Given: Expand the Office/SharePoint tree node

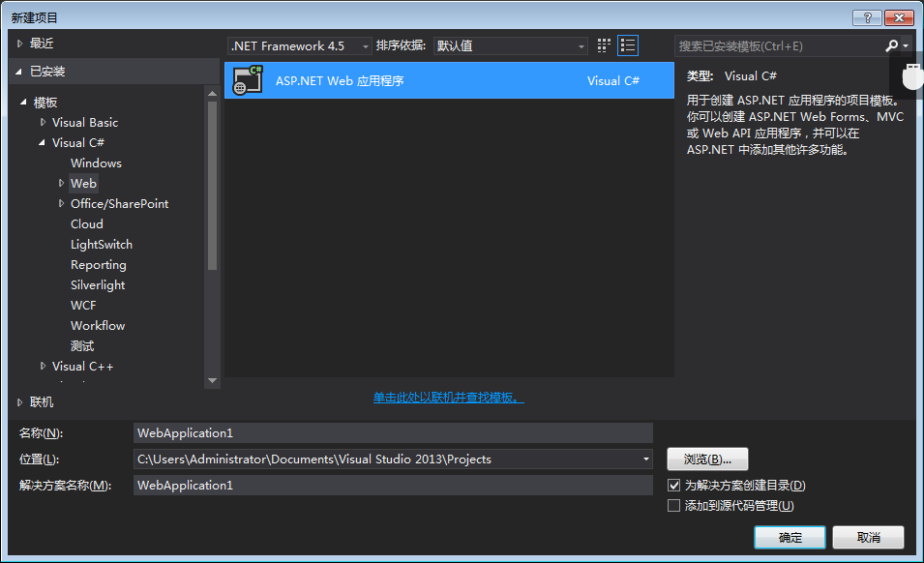Looking at the screenshot, I should [61, 203].
